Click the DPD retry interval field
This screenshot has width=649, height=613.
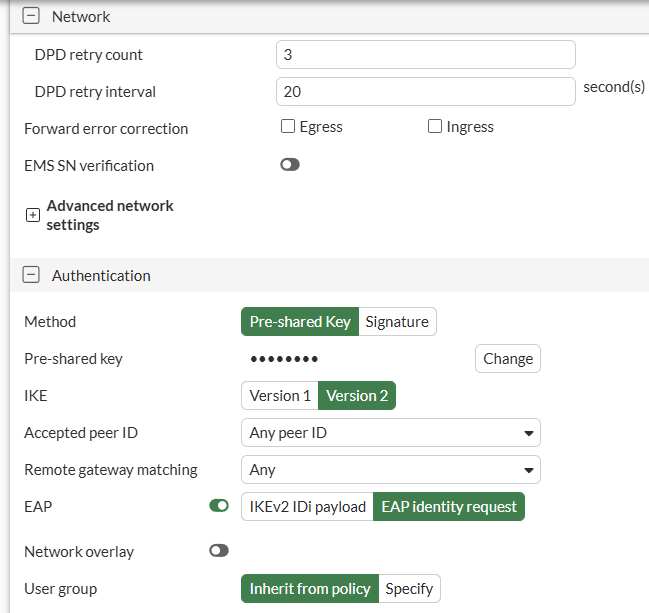(425, 91)
